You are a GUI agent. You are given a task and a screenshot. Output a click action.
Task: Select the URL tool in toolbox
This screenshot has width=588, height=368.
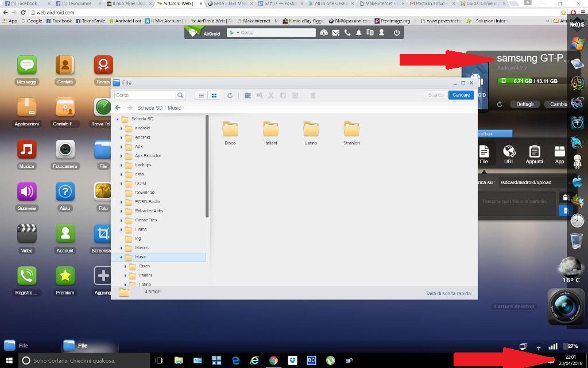pos(509,152)
